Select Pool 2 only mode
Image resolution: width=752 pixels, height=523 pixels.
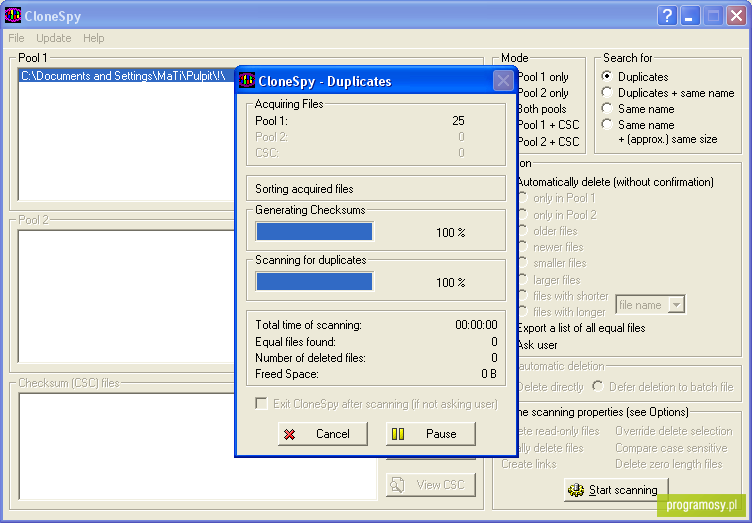coord(543,93)
